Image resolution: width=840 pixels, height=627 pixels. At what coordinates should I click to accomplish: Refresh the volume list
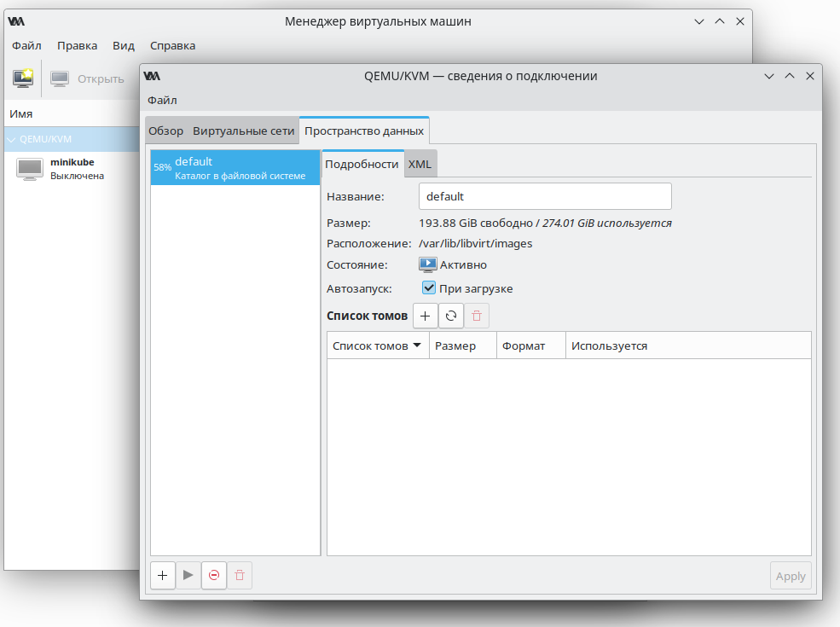tap(451, 316)
